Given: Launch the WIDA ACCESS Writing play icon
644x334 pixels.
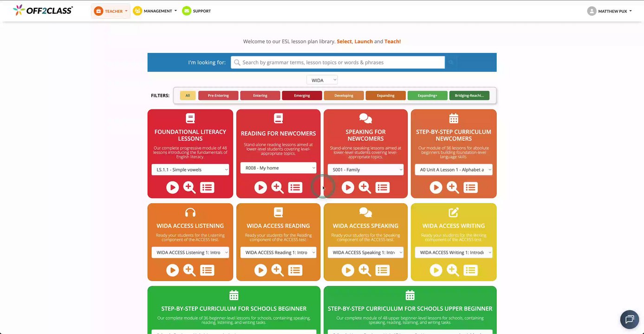Looking at the screenshot, I should pos(436,270).
